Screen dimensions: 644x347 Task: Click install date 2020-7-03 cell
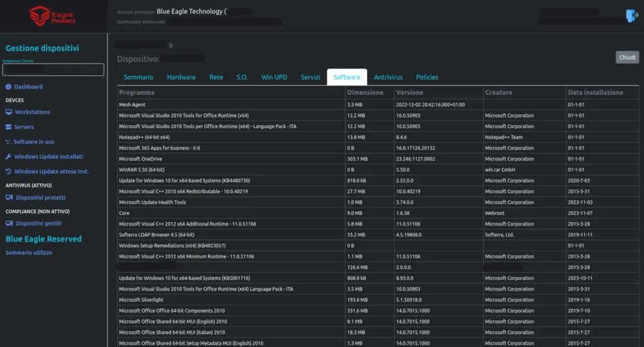[602, 180]
